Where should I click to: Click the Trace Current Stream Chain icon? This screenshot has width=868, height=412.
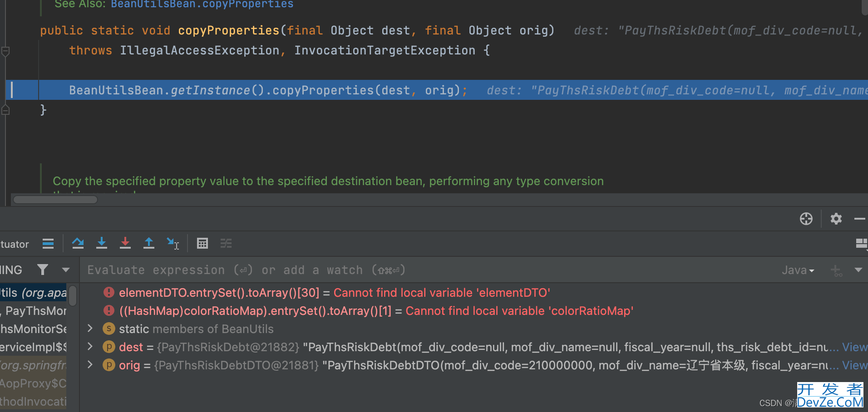coord(226,243)
